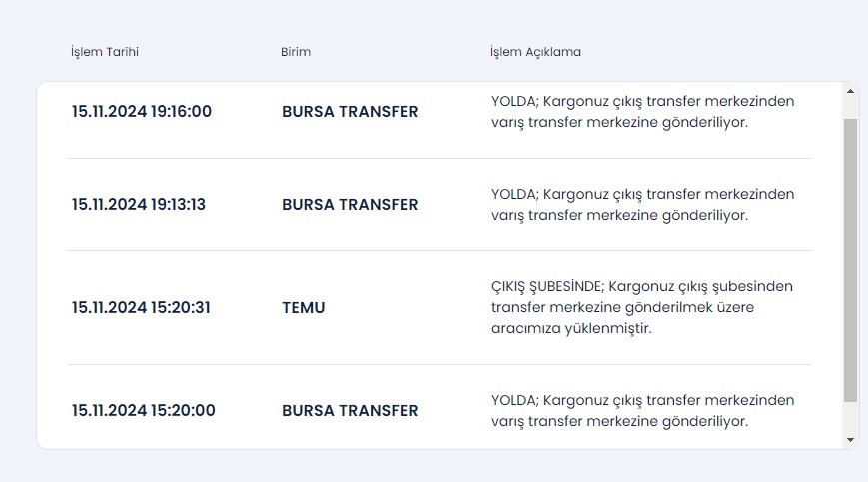Select the 15.11.2024 15:20:31 date entry
This screenshot has height=482, width=868.
141,307
